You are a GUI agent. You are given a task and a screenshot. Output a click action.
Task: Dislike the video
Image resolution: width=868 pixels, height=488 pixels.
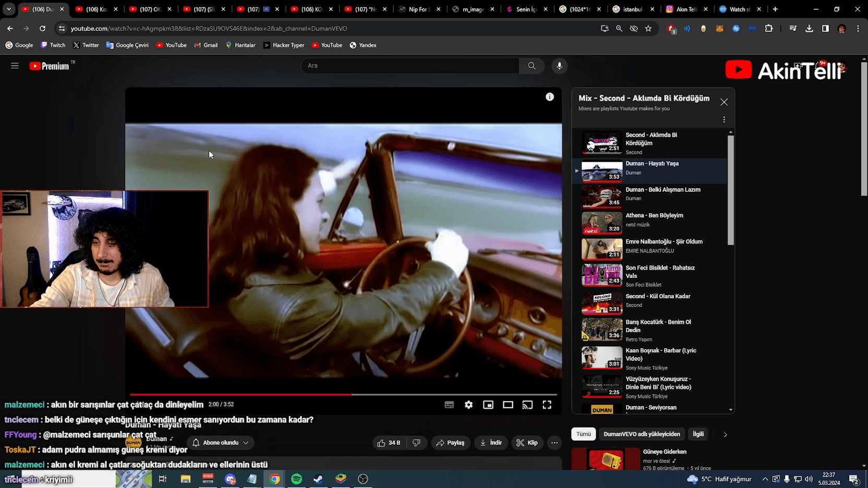pyautogui.click(x=416, y=443)
